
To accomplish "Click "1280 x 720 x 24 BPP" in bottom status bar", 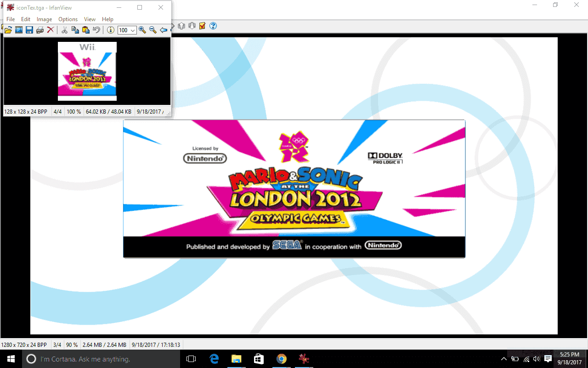I will tap(24, 345).
